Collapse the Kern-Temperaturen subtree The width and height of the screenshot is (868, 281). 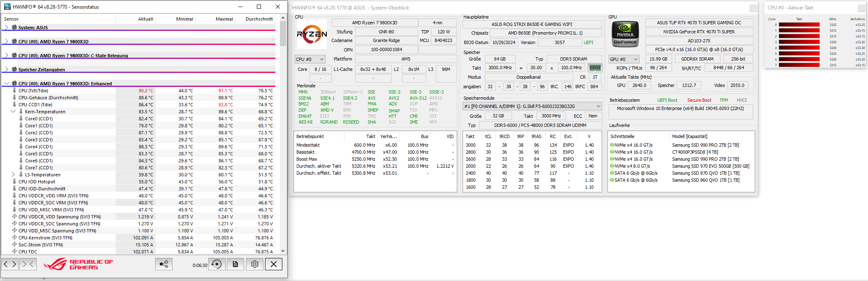[x=13, y=112]
